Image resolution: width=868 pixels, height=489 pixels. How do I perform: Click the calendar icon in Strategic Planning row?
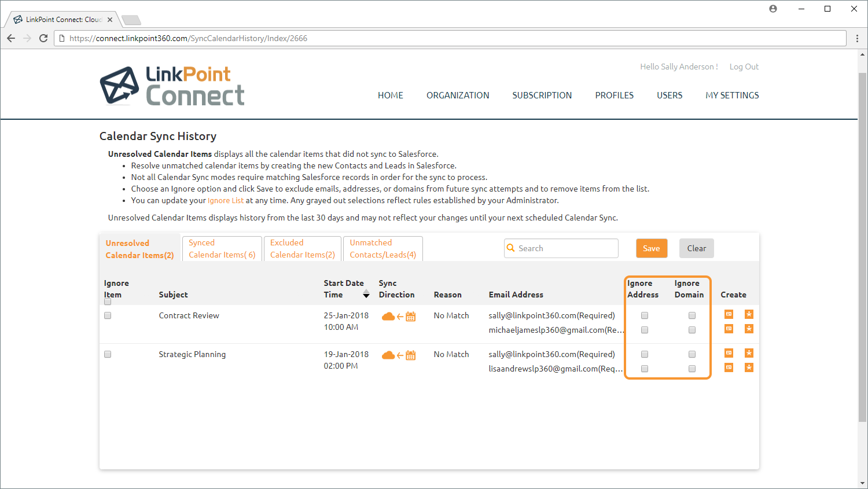coord(411,355)
